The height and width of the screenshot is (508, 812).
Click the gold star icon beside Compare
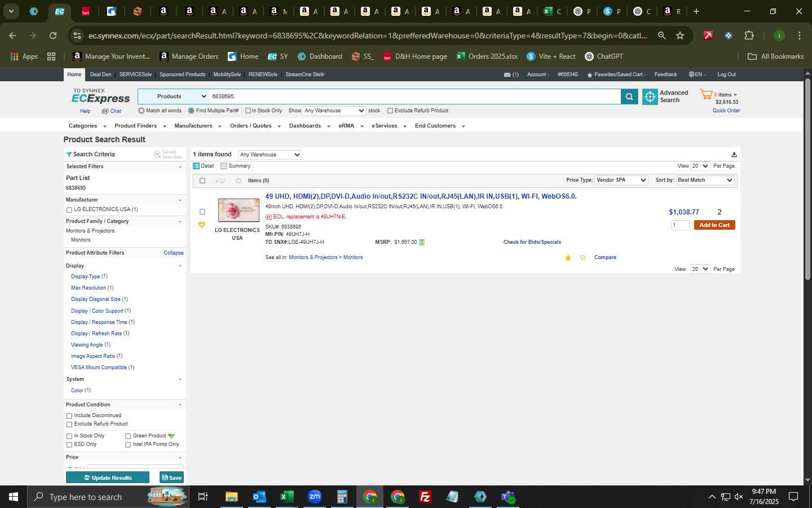point(568,258)
